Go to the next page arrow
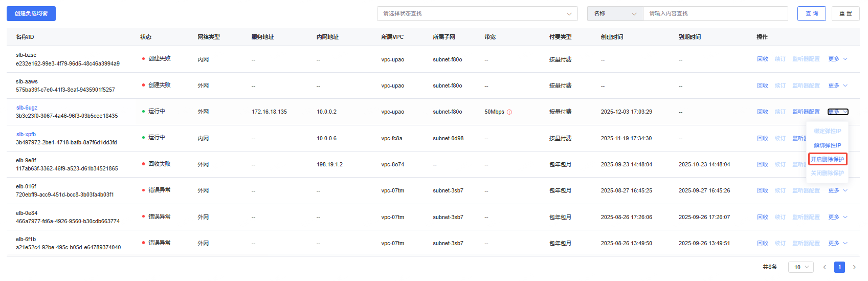This screenshot has height=281, width=868. [854, 267]
